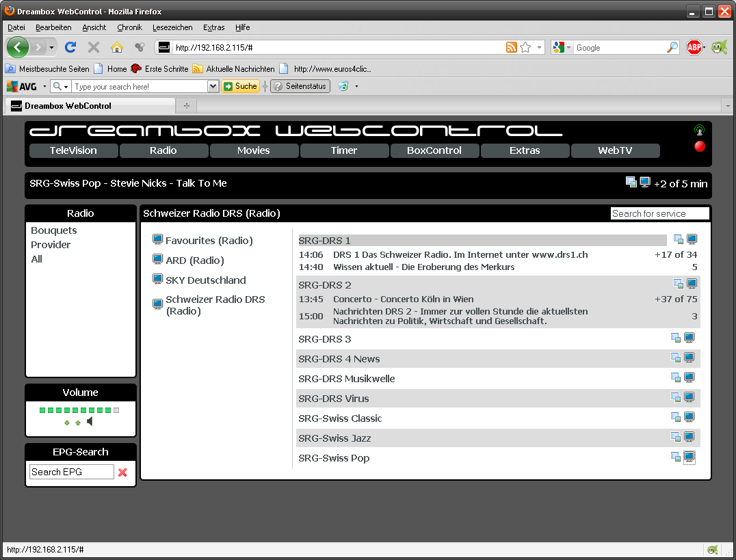Image resolution: width=736 pixels, height=560 pixels.
Task: Click the volume up green arrow
Action: (78, 423)
